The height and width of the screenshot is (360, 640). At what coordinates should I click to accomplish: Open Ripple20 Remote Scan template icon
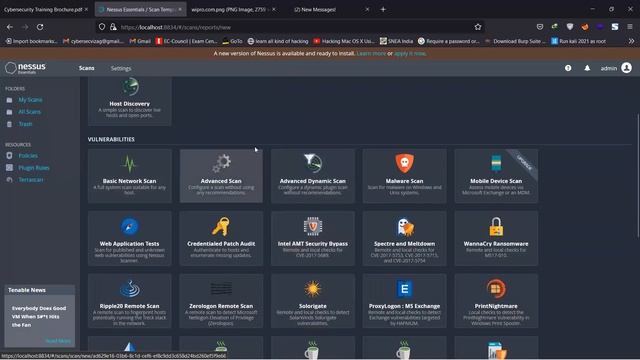point(130,289)
